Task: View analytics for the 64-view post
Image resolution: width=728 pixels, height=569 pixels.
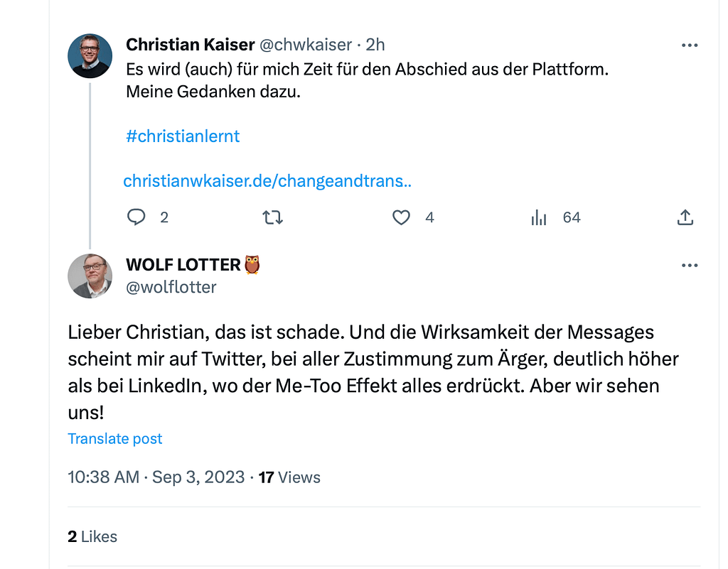Action: pyautogui.click(x=540, y=217)
